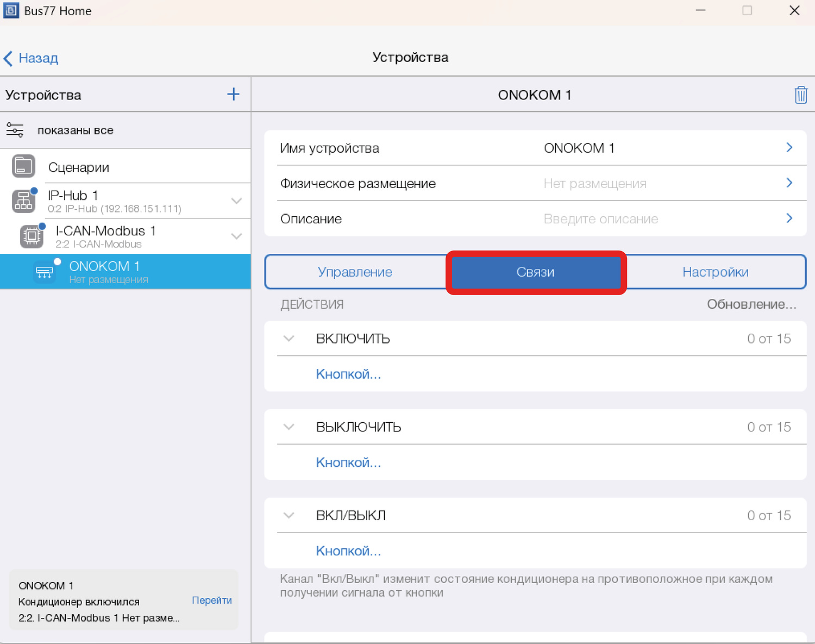Click the plus icon to add a device
815x644 pixels.
(x=233, y=95)
